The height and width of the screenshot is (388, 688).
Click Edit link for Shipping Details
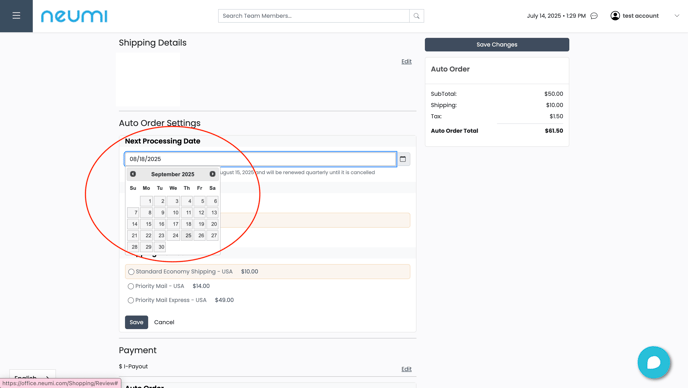[406, 61]
